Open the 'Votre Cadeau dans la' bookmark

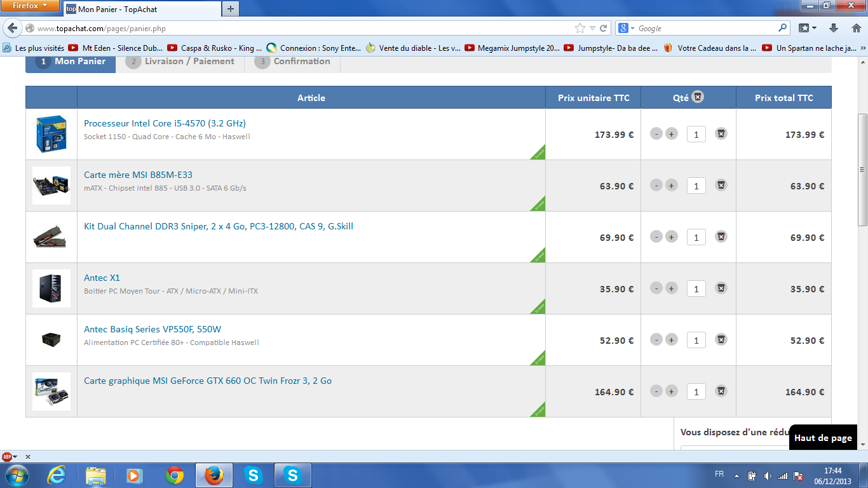710,48
